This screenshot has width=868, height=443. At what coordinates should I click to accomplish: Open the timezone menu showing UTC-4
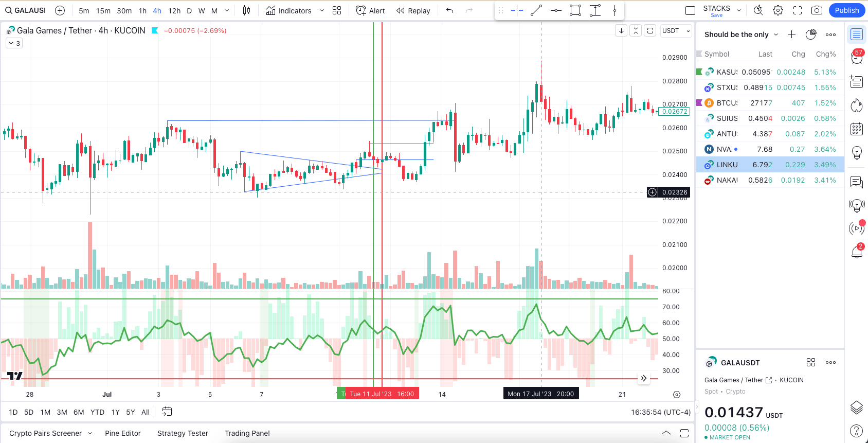[x=661, y=412]
